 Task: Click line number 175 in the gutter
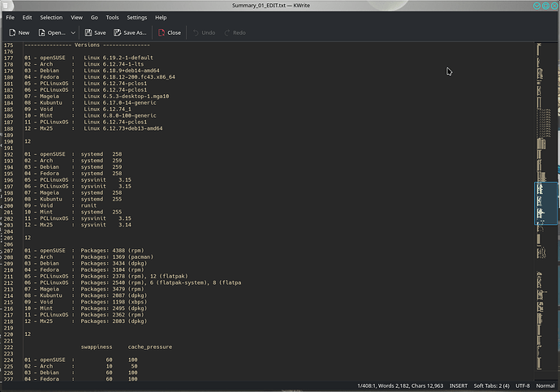coord(9,45)
